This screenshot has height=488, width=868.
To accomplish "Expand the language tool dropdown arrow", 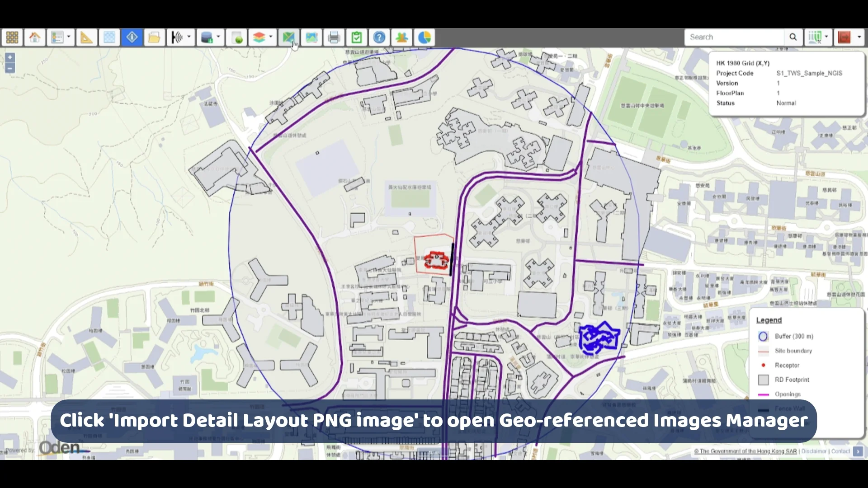I will tap(827, 37).
